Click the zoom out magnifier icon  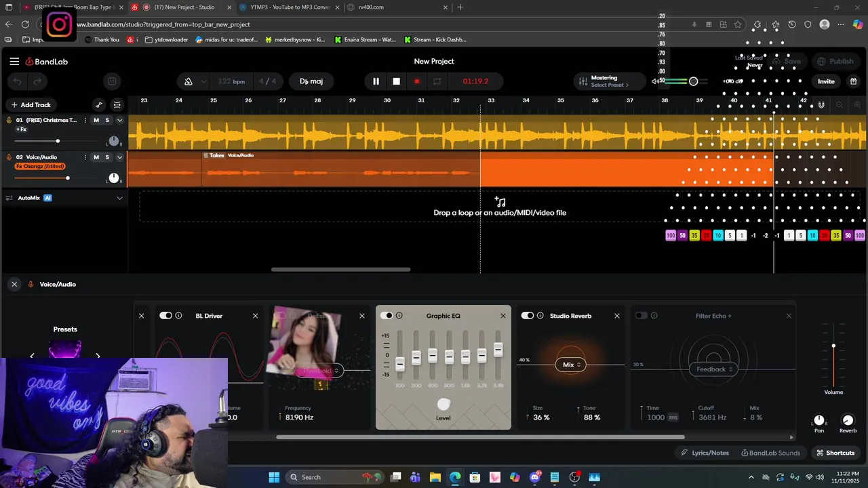840,105
